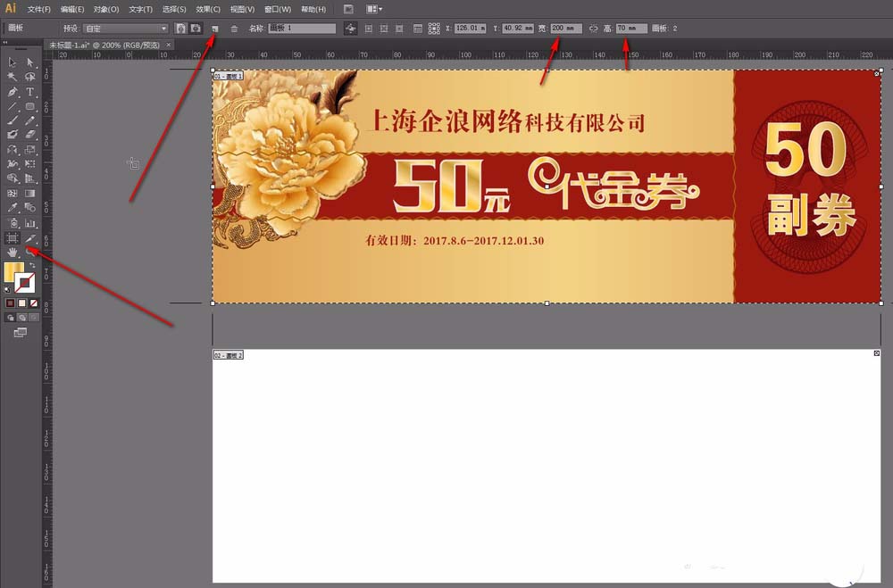Select the Eraser tool
The height and width of the screenshot is (588, 893).
[29, 135]
